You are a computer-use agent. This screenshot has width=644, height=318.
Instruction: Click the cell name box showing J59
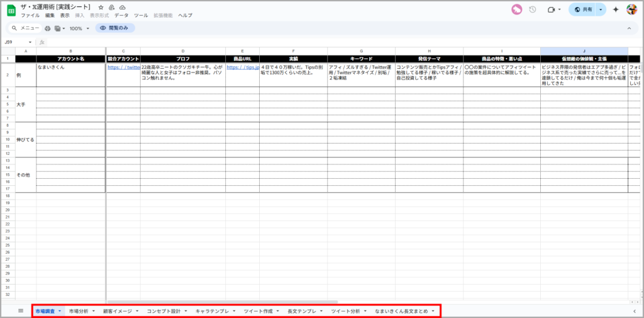16,42
